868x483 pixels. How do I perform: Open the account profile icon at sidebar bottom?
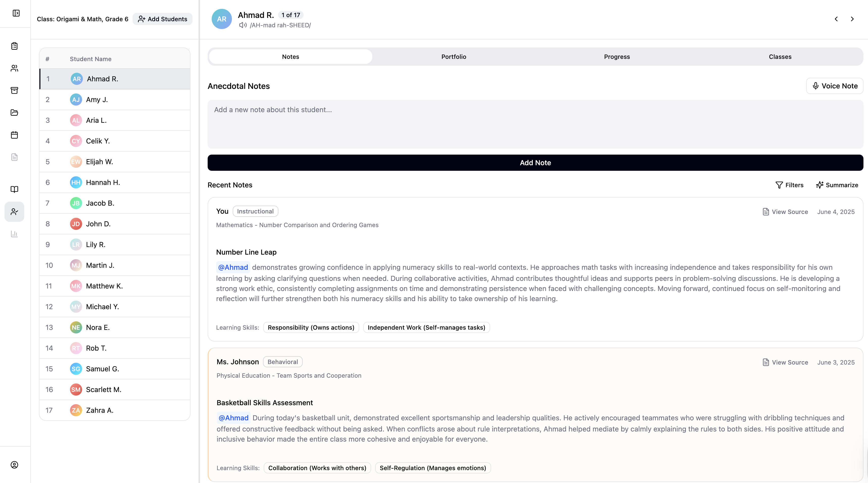[14, 465]
